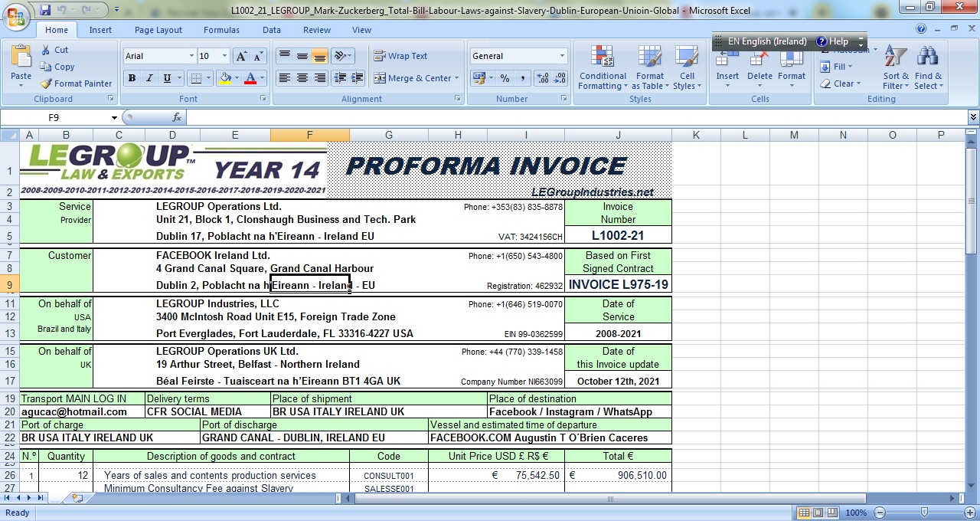Click the Middle Align icon

302,56
